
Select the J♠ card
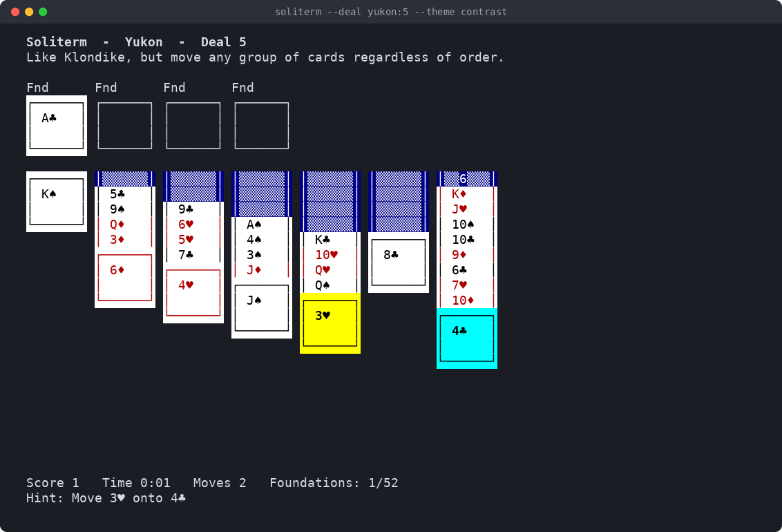tap(261, 308)
